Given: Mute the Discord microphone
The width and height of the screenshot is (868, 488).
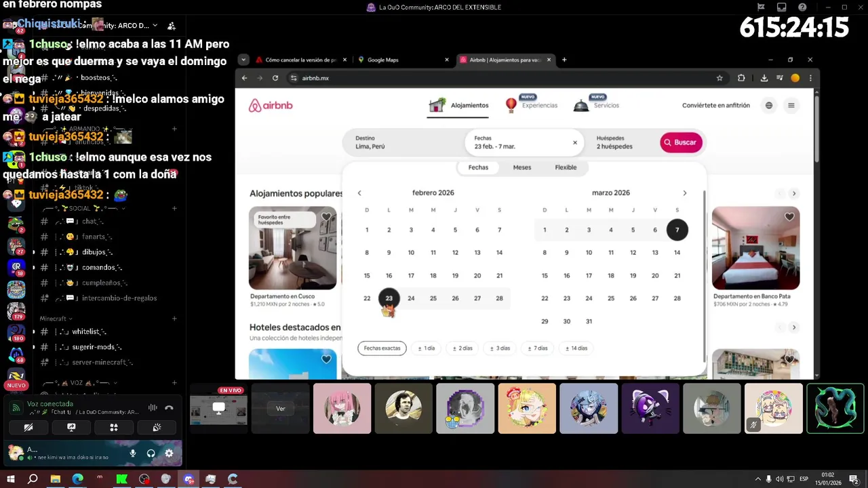Looking at the screenshot, I should click(133, 453).
